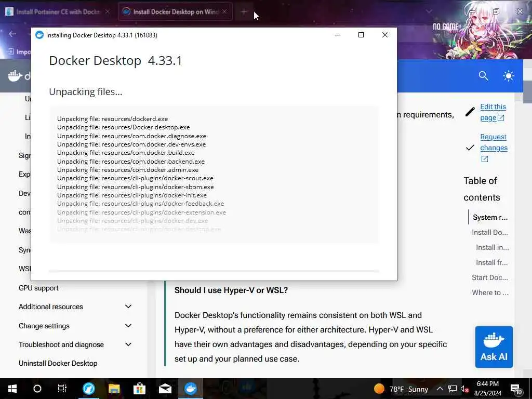
Task: Open Uninstall Docker Desktop in sidebar
Action: [x=58, y=363]
